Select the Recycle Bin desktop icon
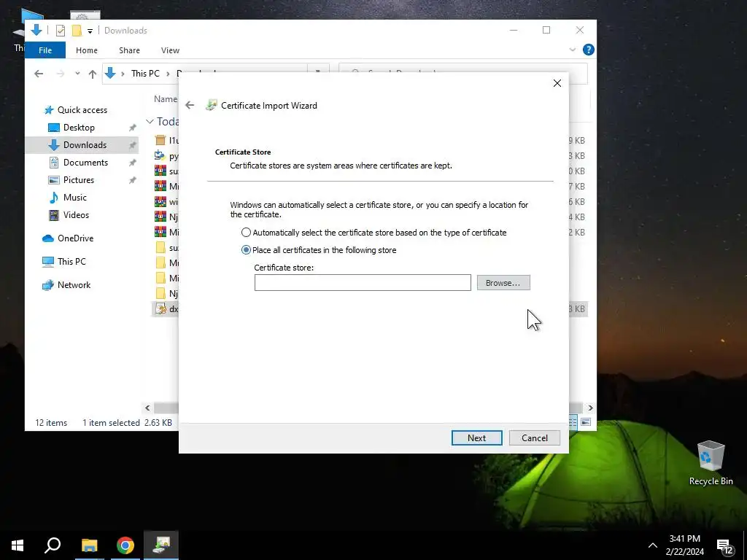This screenshot has width=747, height=560. [711, 462]
